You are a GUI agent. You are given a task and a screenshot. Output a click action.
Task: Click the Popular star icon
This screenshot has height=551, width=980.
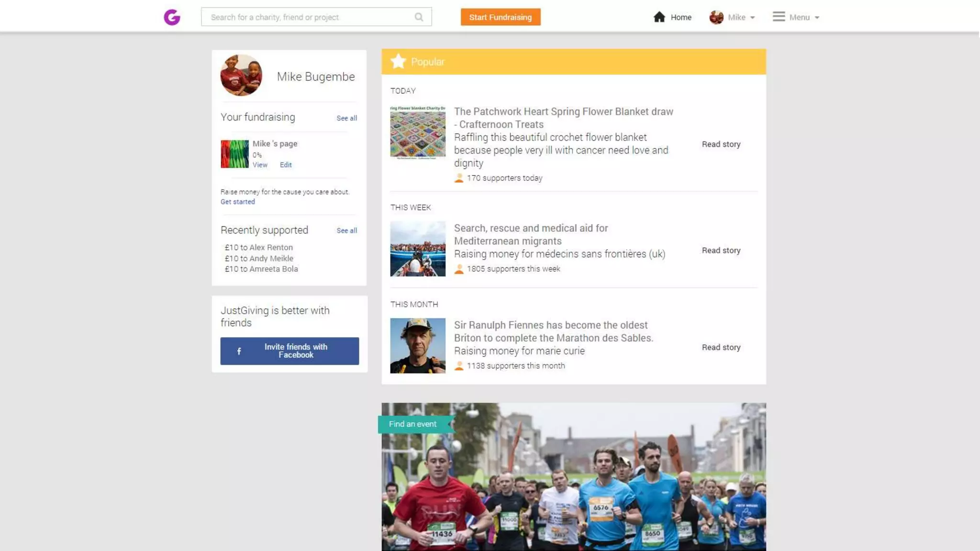[398, 61]
